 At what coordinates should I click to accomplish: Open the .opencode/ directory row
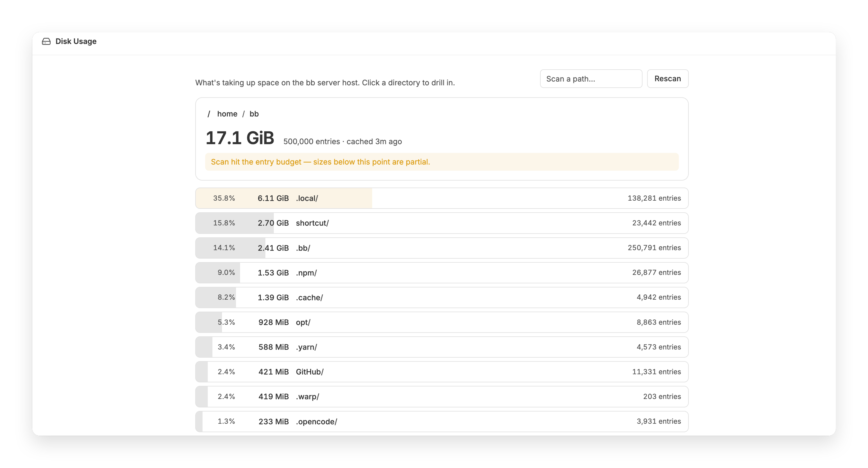(x=442, y=421)
